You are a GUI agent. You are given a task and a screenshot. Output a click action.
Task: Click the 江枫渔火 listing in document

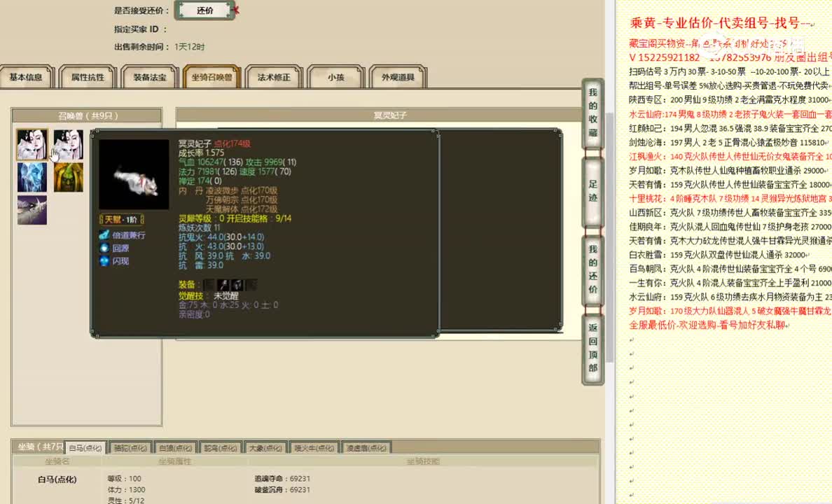click(730, 157)
